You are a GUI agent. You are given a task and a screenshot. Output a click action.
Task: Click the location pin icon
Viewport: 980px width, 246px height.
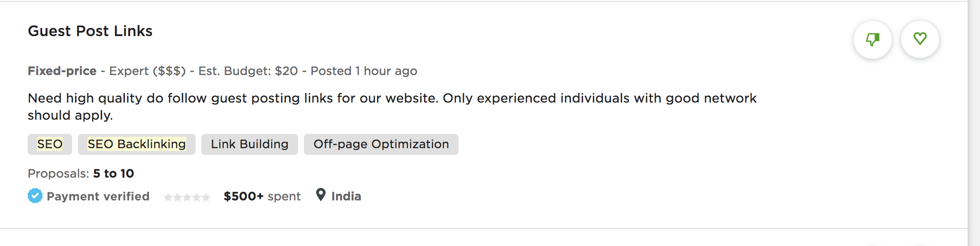(x=321, y=195)
